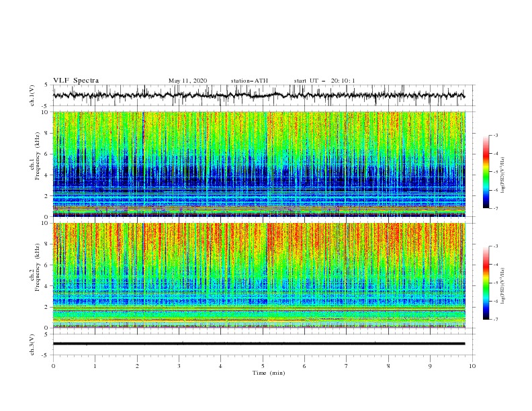Click the ch.3(V) lower tick label "-5"
This screenshot has width=532, height=411.
tap(45, 355)
